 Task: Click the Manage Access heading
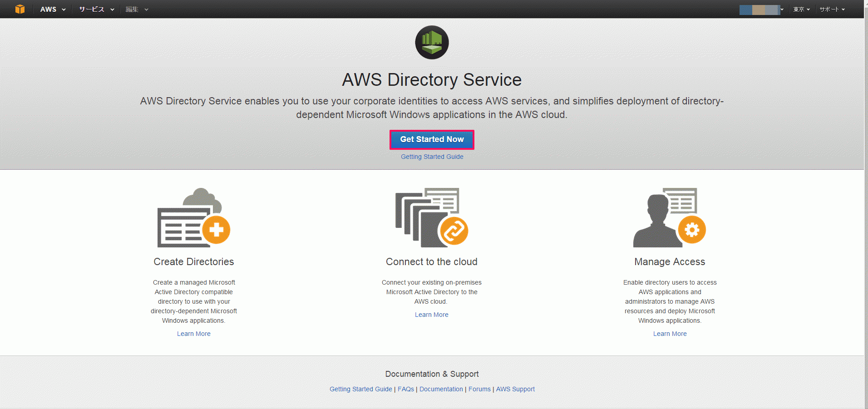pyautogui.click(x=670, y=262)
